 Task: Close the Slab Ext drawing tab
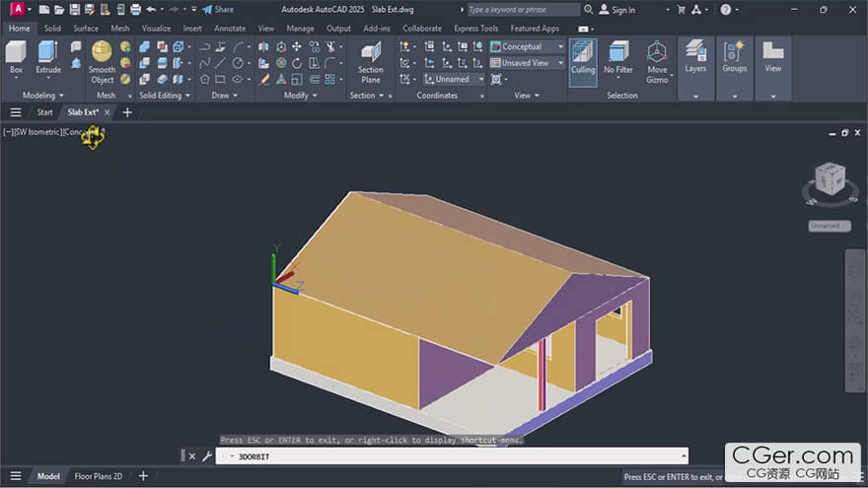coord(108,112)
